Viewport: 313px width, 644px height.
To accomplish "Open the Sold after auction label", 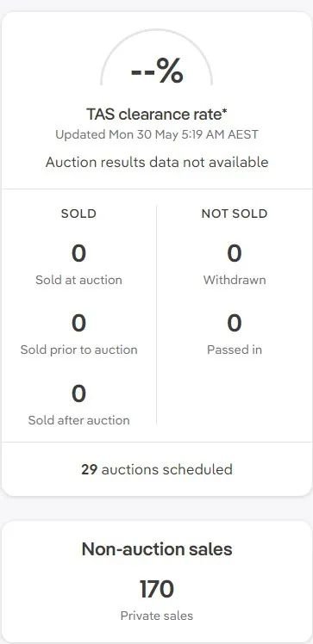I will [x=78, y=420].
